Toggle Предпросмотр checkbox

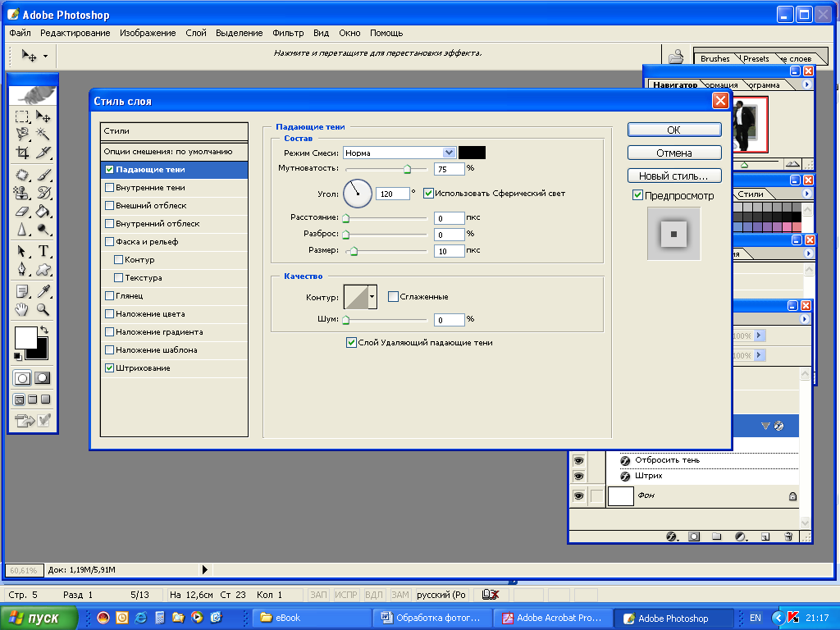[x=637, y=195]
